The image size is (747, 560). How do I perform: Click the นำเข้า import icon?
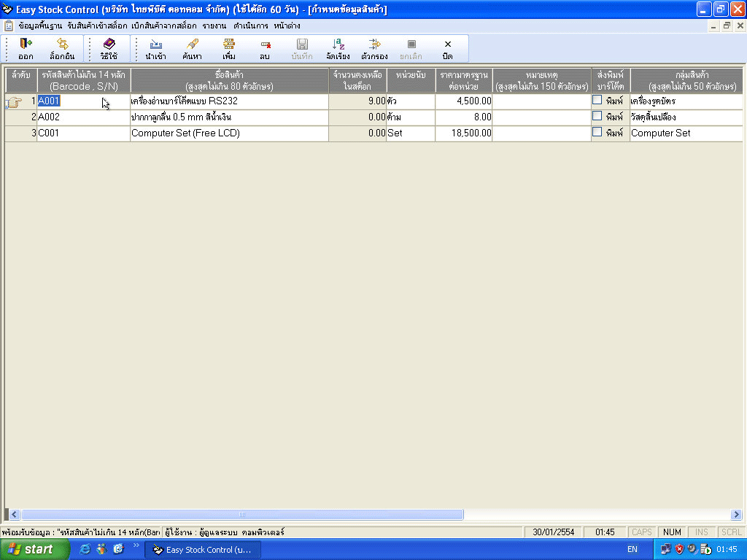coord(155,45)
